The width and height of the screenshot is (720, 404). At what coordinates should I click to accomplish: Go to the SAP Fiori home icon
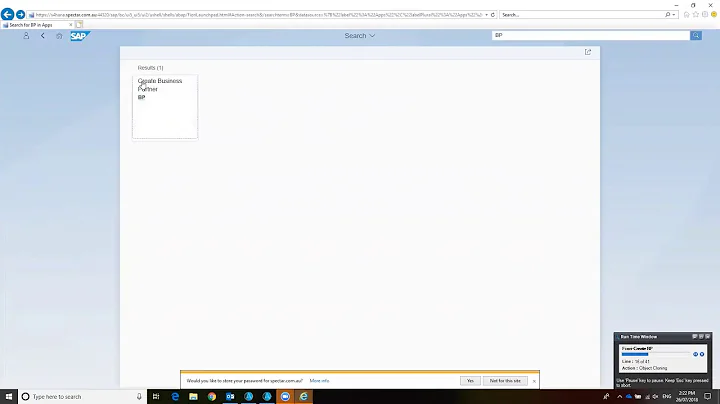pyautogui.click(x=59, y=35)
